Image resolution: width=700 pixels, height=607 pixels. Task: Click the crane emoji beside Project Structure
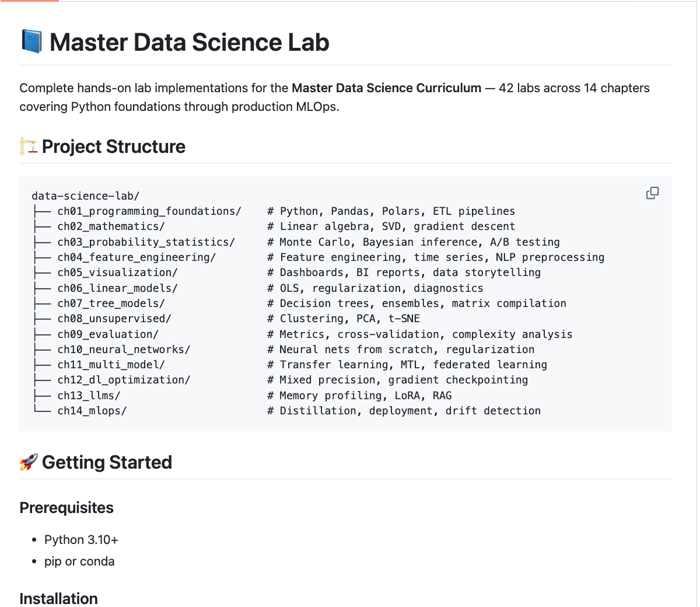[x=28, y=146]
